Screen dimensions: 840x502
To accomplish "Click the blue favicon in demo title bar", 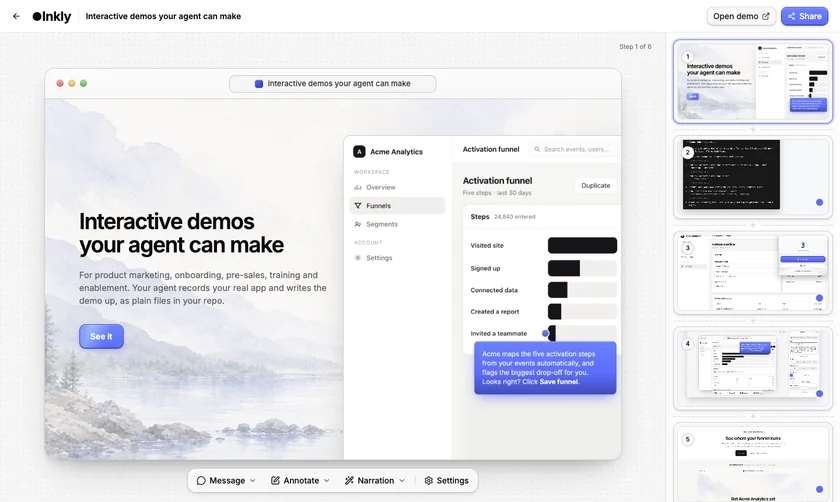I will coord(259,84).
